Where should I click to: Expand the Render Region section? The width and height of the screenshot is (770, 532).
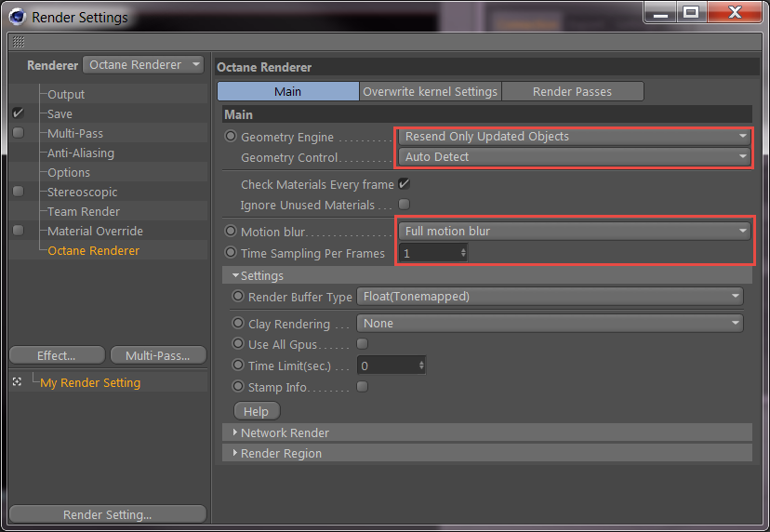235,453
